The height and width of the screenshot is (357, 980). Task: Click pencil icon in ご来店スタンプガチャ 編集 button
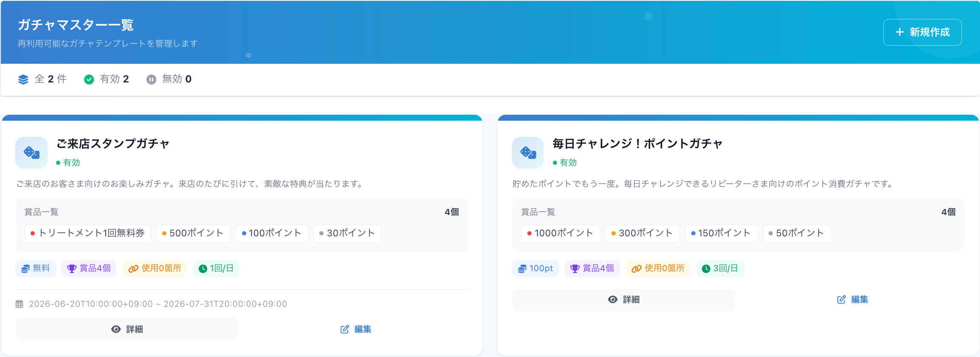pos(345,329)
